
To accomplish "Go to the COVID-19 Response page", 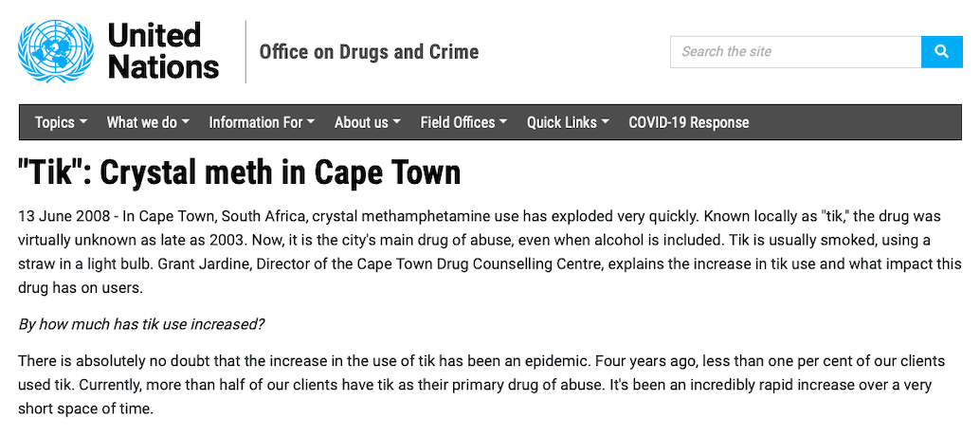I will 688,122.
